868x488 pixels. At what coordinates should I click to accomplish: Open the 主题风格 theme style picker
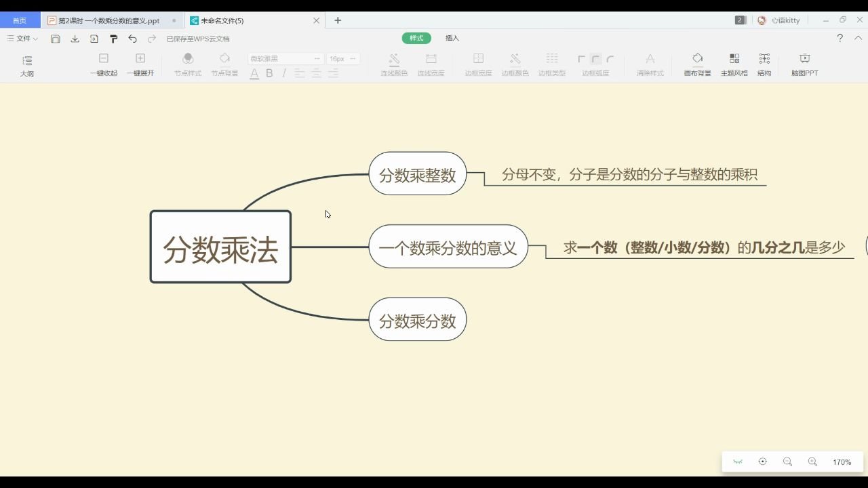tap(734, 65)
